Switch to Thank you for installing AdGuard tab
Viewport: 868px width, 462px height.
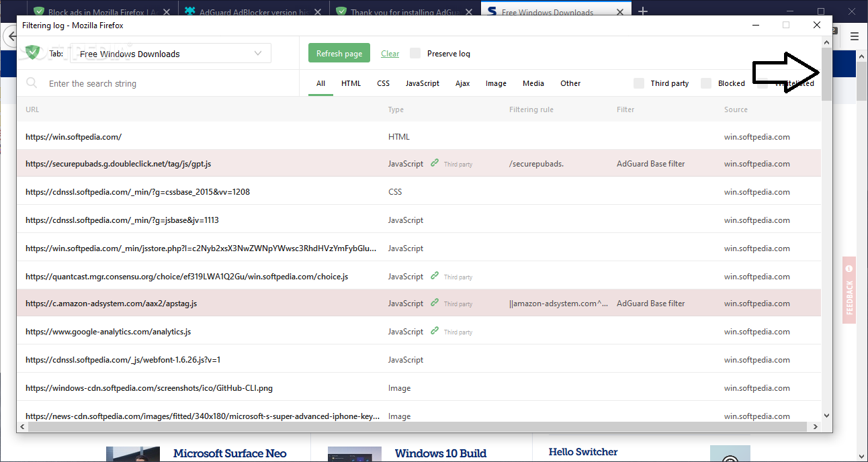click(x=406, y=12)
